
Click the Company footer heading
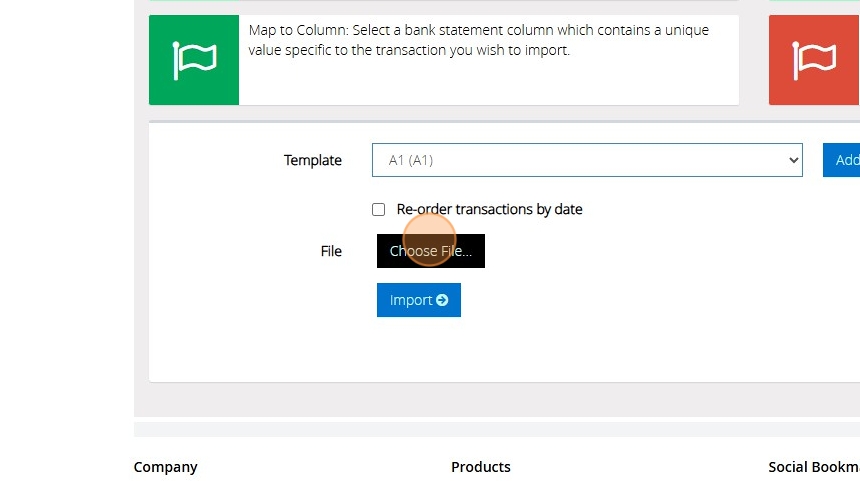tap(165, 467)
